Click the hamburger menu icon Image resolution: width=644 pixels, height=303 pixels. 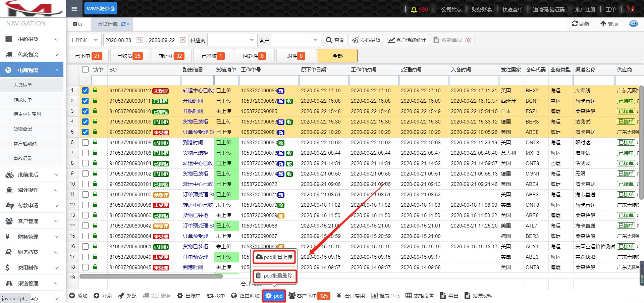(74, 9)
